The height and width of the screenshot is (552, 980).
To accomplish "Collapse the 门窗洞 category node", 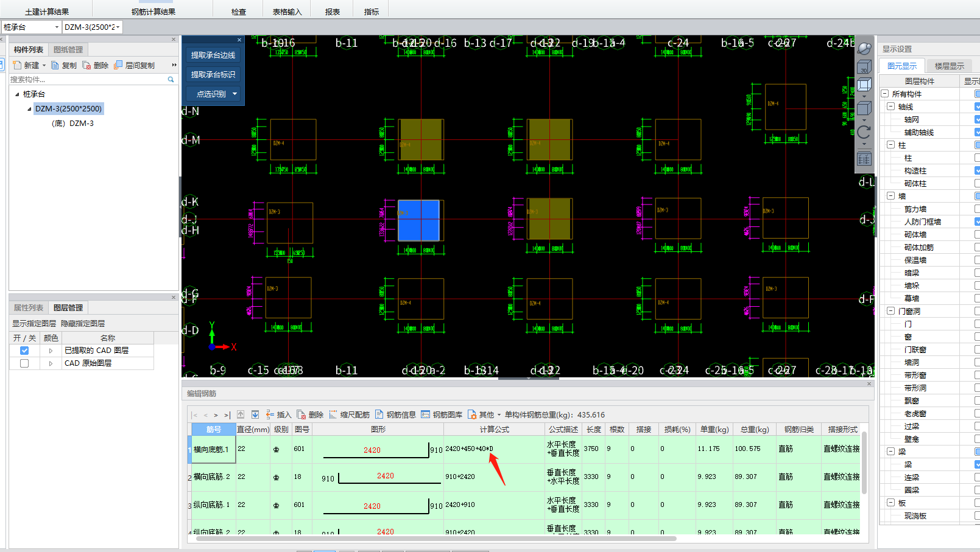I will click(x=891, y=311).
